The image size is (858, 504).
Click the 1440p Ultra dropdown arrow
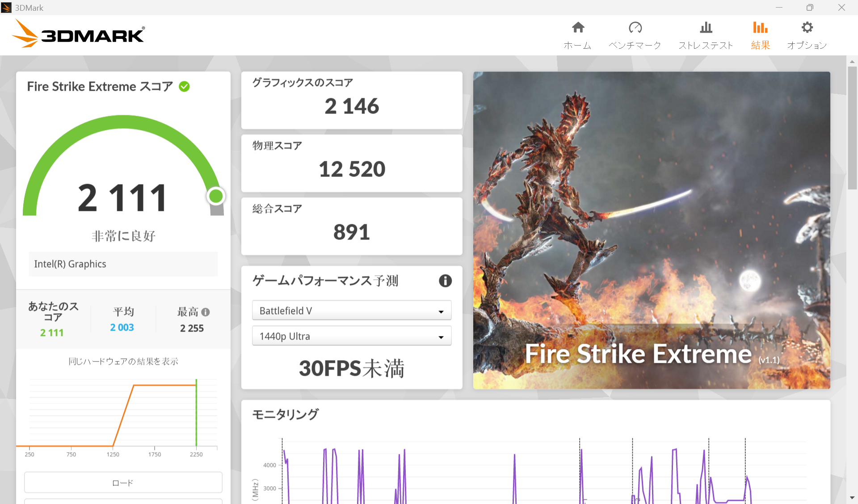(x=441, y=337)
